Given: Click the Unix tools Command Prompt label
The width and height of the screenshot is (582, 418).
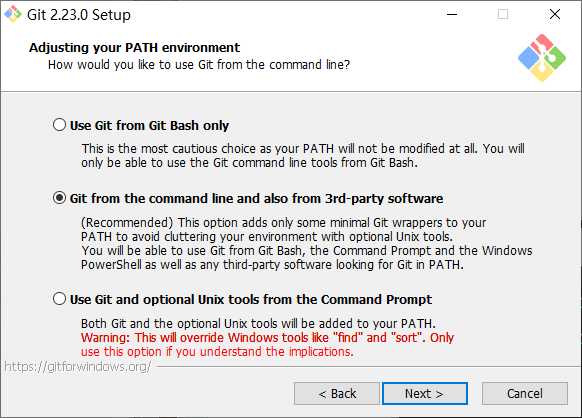Looking at the screenshot, I should 251,299.
